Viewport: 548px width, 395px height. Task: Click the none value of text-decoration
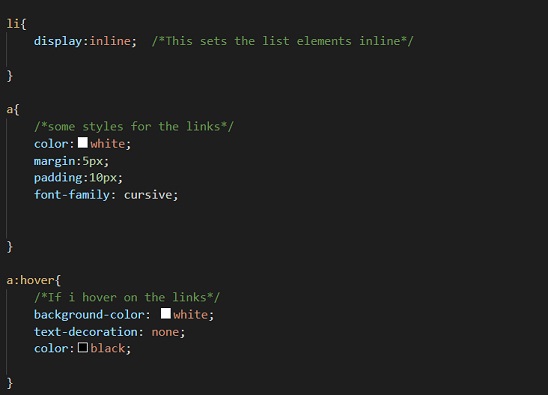pos(165,332)
